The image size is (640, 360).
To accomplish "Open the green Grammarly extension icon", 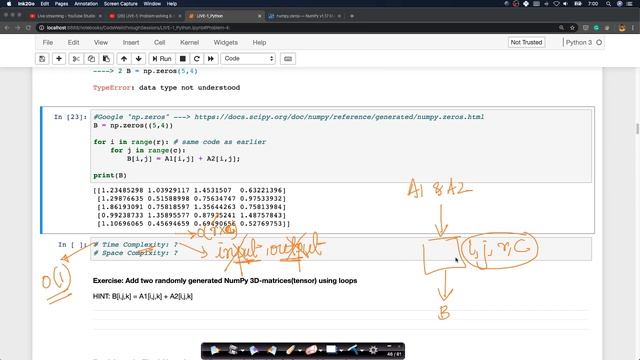I will coord(596,28).
